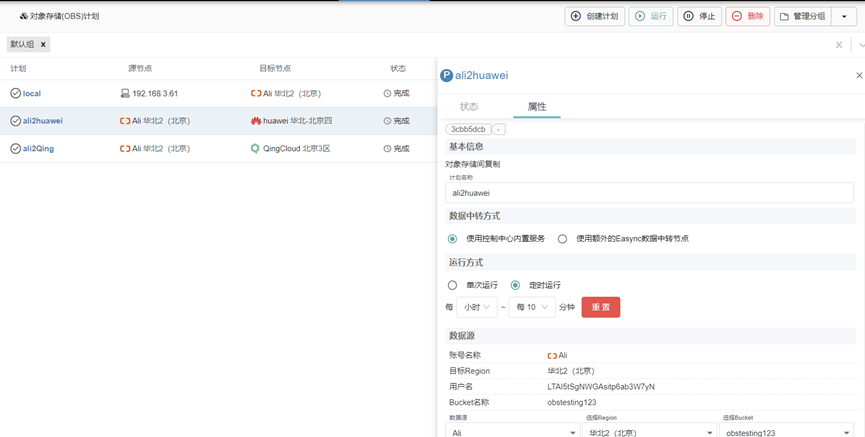The width and height of the screenshot is (865, 437).
Task: Click the huawei logo in target node column
Action: point(256,121)
